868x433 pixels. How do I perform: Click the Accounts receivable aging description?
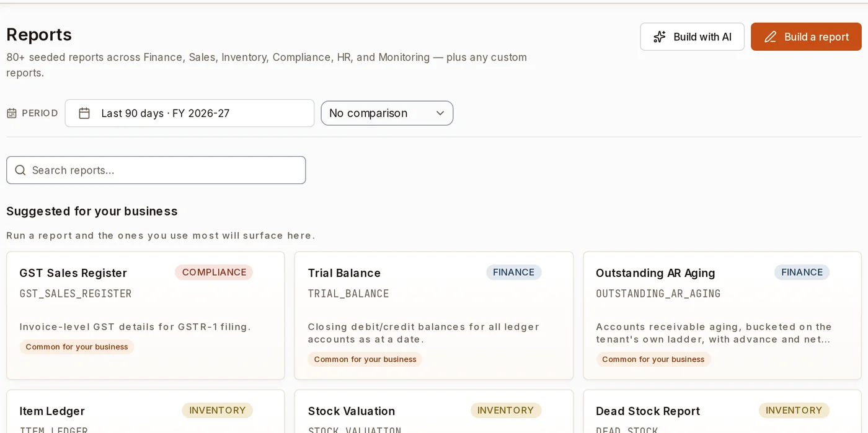click(x=714, y=333)
